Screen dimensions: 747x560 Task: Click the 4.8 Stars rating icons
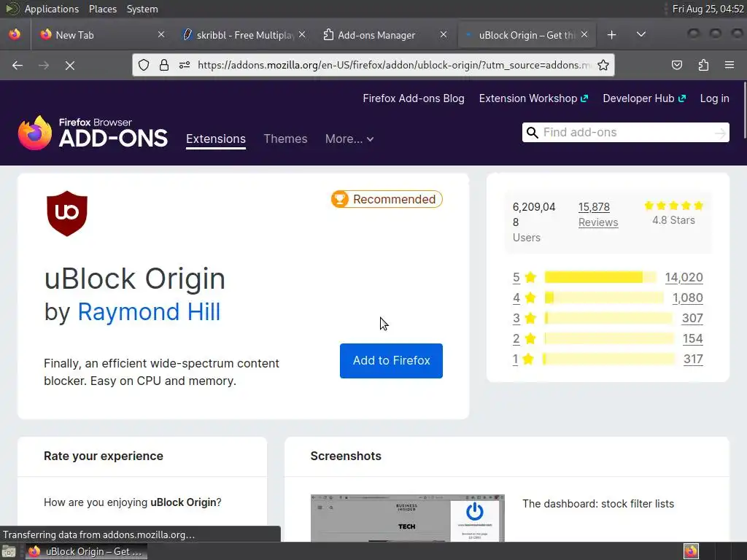(x=673, y=206)
